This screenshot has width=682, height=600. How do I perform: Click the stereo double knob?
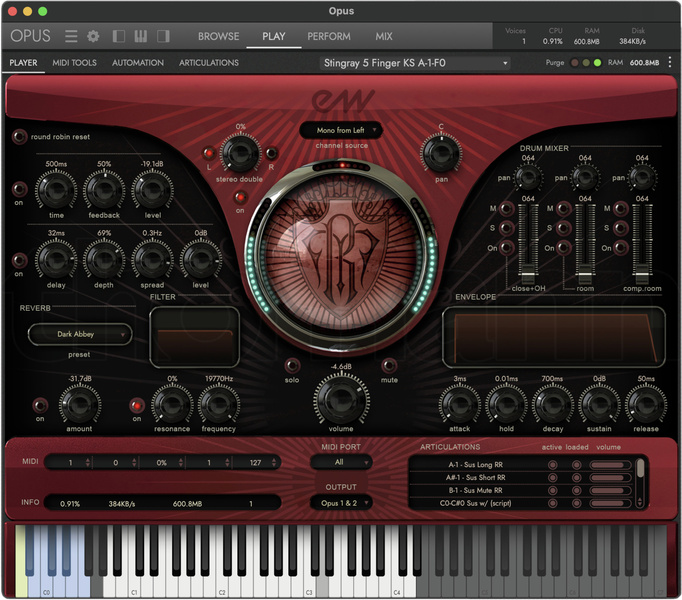pyautogui.click(x=240, y=153)
